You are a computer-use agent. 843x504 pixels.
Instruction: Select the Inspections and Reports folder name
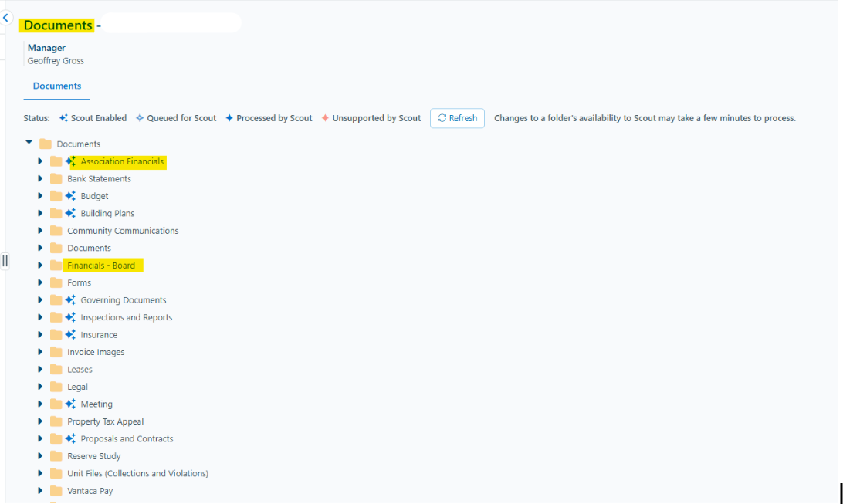click(x=127, y=317)
